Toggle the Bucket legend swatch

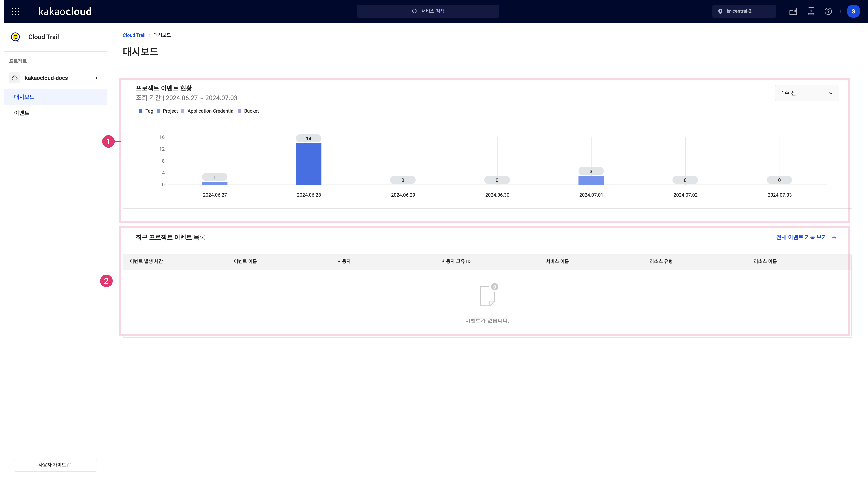tap(239, 111)
